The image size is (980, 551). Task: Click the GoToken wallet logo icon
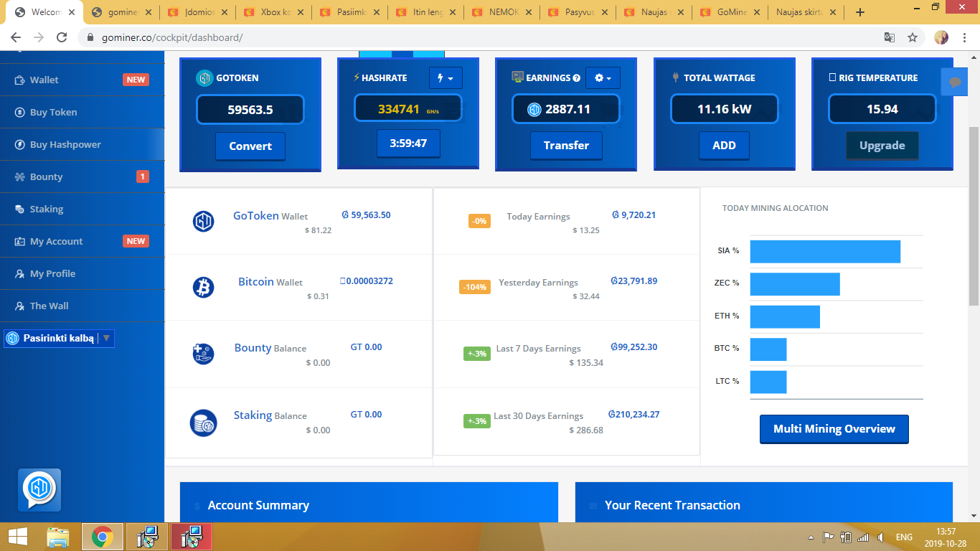tap(204, 221)
